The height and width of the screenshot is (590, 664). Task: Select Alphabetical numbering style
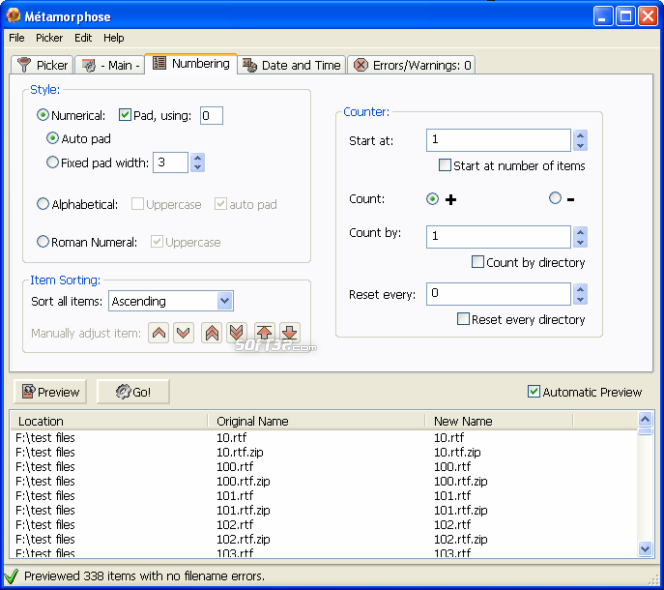(42, 204)
